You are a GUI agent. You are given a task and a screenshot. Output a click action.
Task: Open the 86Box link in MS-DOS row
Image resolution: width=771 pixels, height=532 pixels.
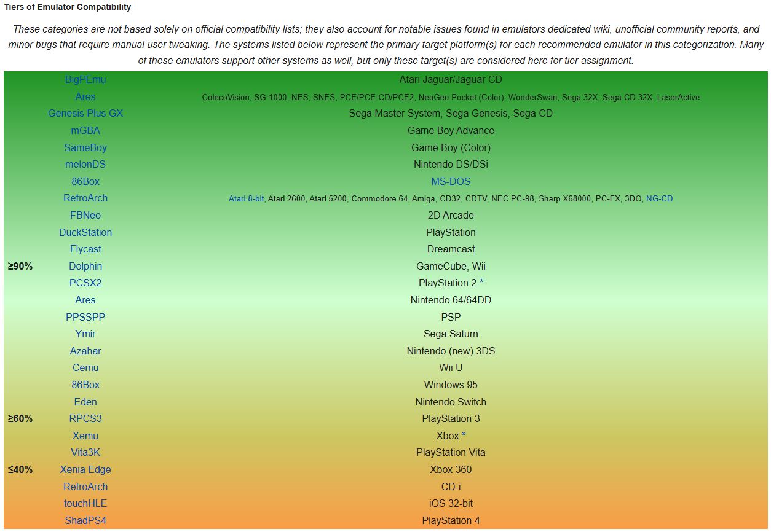coord(85,181)
